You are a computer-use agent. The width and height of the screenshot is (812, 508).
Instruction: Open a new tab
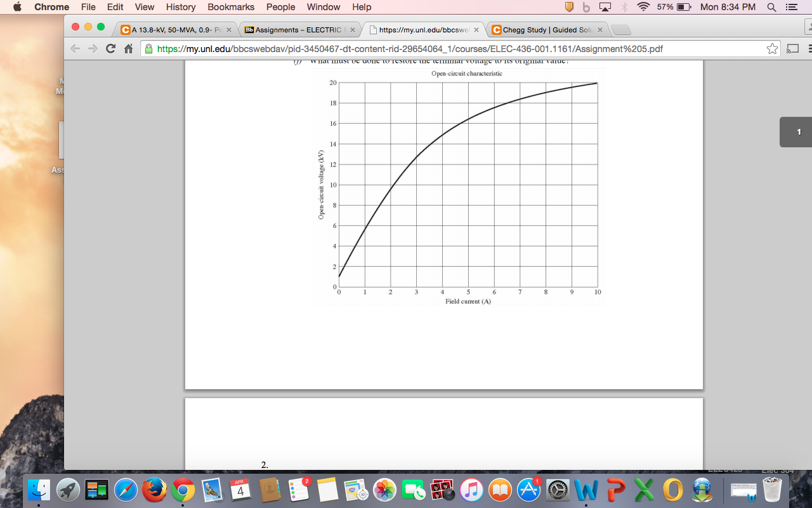tap(622, 30)
